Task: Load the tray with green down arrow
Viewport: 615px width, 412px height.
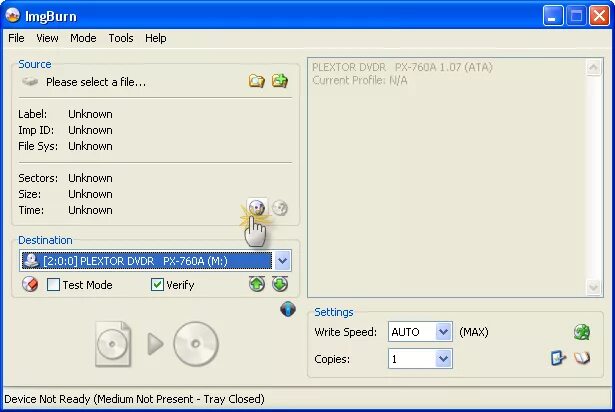Action: point(280,284)
